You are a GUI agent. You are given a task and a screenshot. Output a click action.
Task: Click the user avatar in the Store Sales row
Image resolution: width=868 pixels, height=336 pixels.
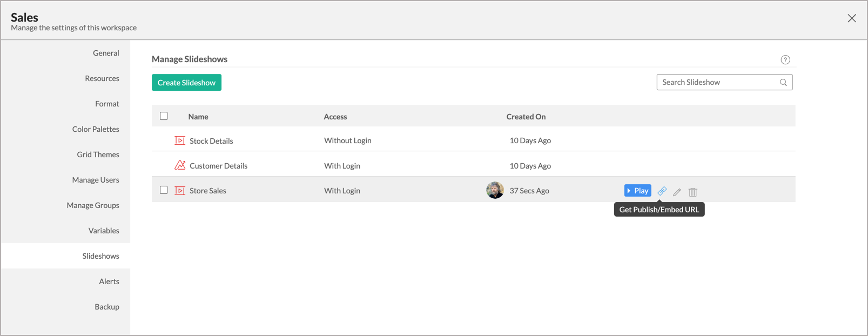pos(495,190)
